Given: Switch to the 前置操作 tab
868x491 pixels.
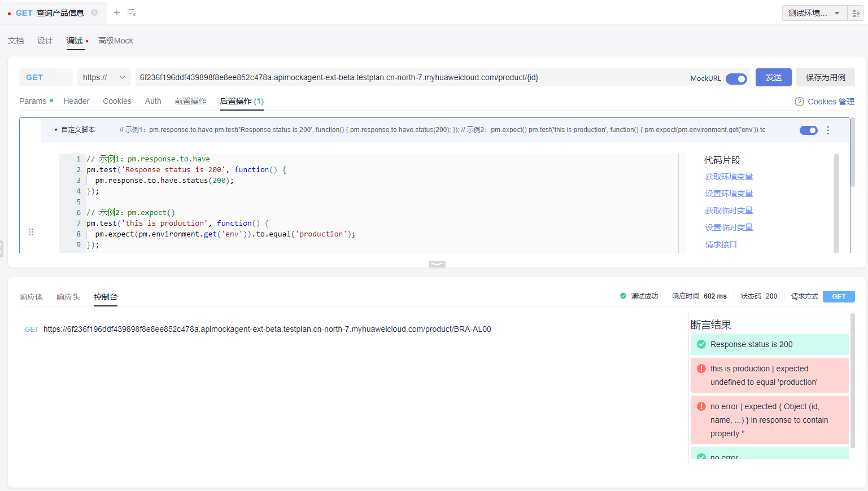Looking at the screenshot, I should click(x=190, y=101).
